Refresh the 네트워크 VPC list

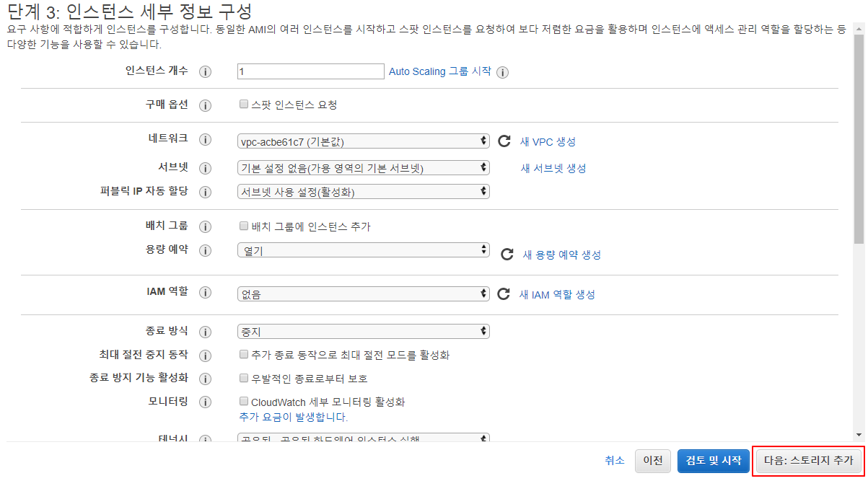(504, 141)
